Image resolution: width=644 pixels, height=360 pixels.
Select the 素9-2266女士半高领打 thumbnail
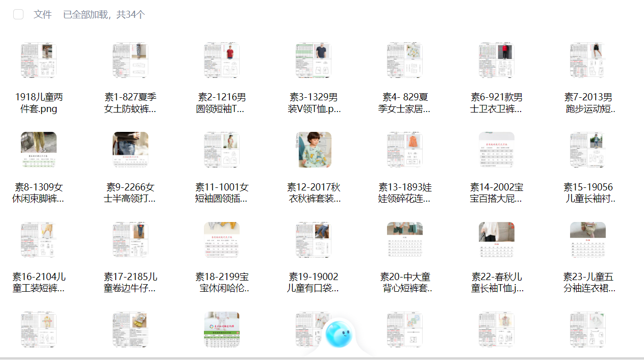[x=131, y=150]
